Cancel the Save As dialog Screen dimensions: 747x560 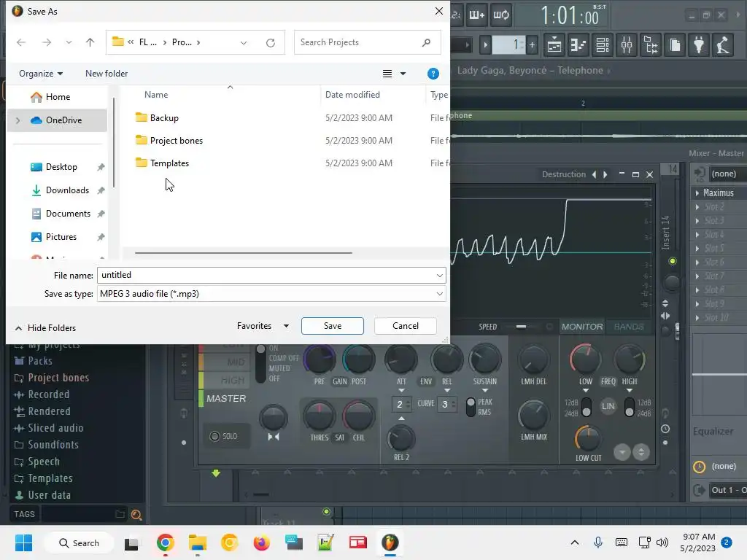(x=406, y=326)
